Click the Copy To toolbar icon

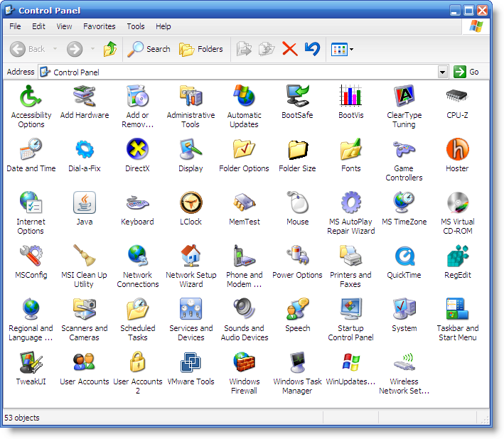pos(267,49)
